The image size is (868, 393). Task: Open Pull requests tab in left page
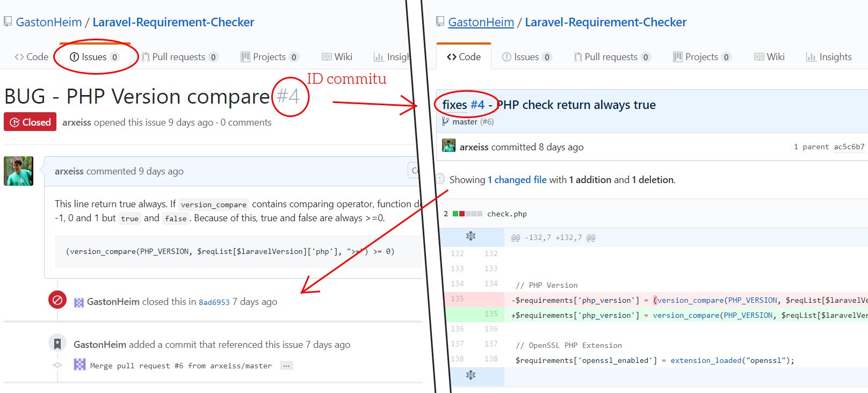[179, 57]
